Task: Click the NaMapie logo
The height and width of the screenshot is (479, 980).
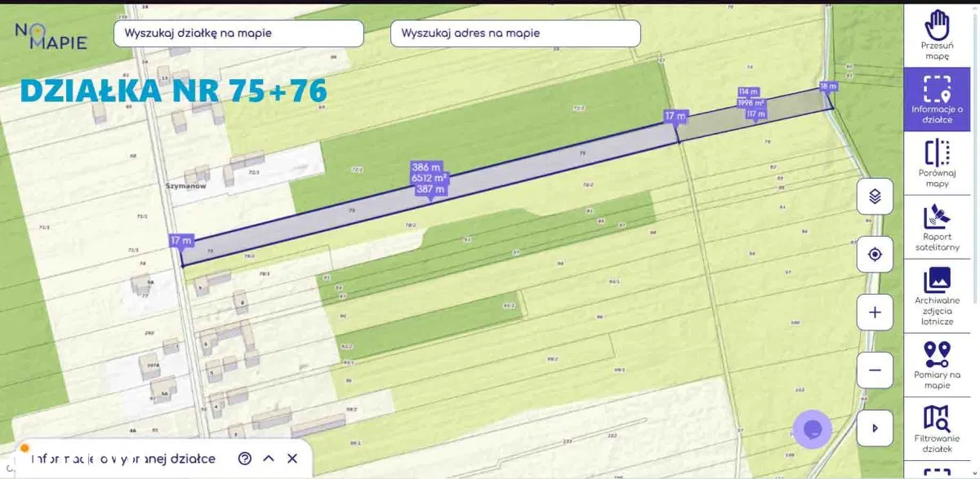Action: 51,36
